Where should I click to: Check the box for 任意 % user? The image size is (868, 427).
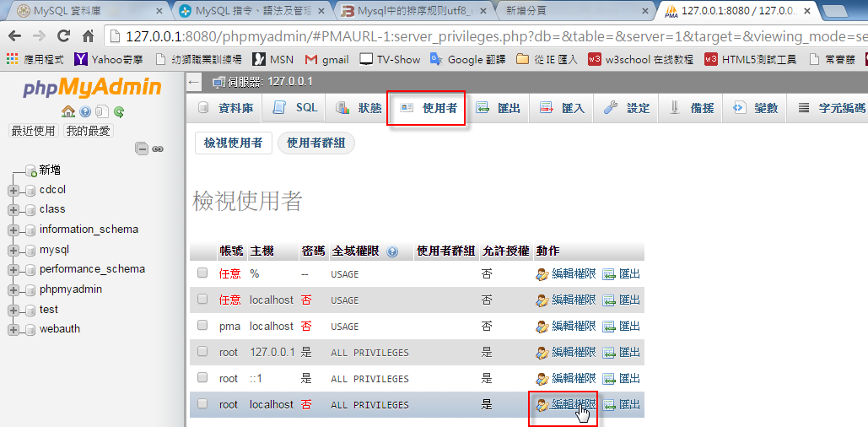click(x=202, y=273)
